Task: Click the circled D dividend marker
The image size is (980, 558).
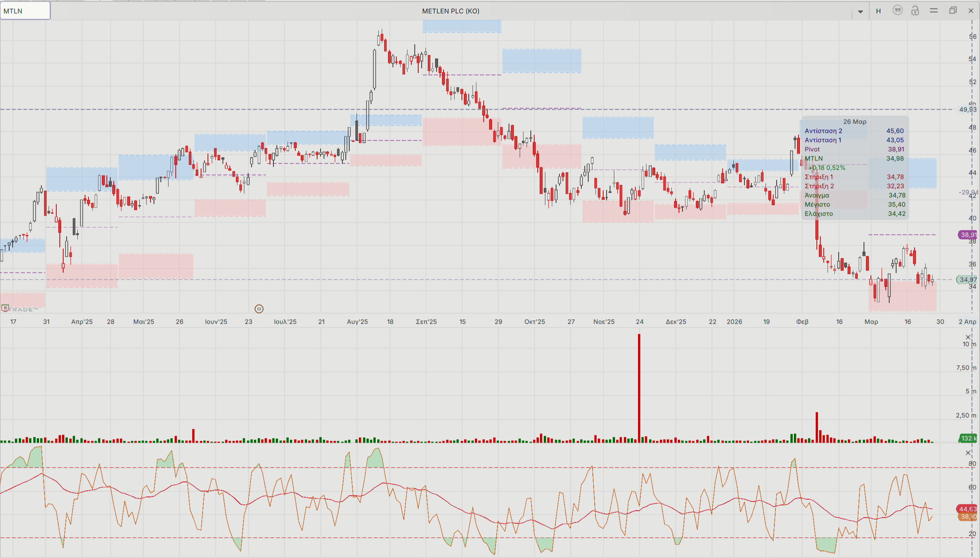Action: 259,309
